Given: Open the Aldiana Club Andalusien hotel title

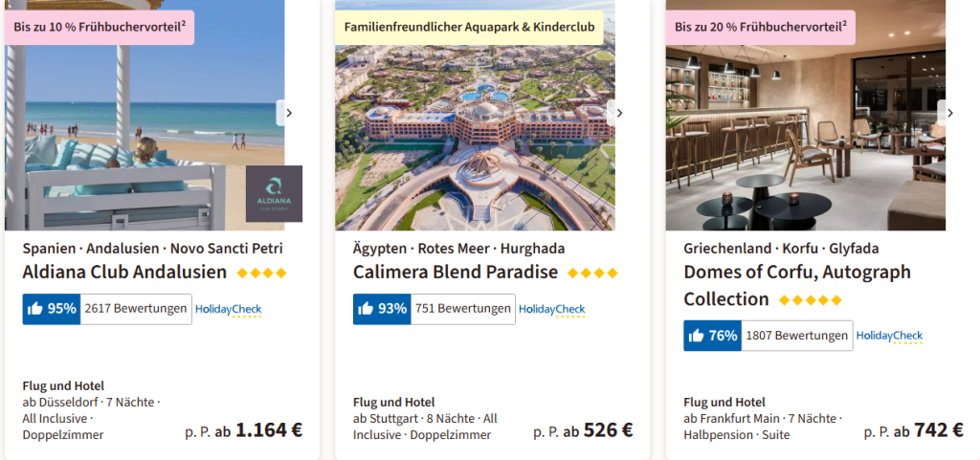Looking at the screenshot, I should (x=124, y=272).
